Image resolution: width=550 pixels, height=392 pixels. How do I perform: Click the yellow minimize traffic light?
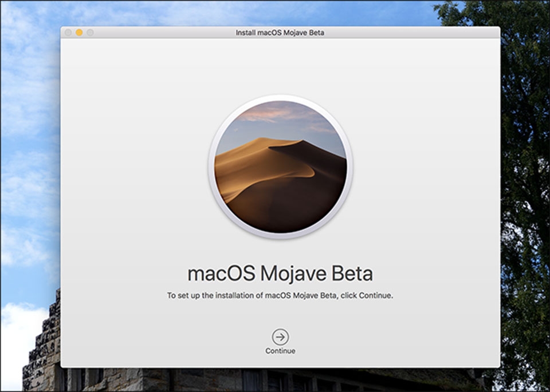(79, 33)
